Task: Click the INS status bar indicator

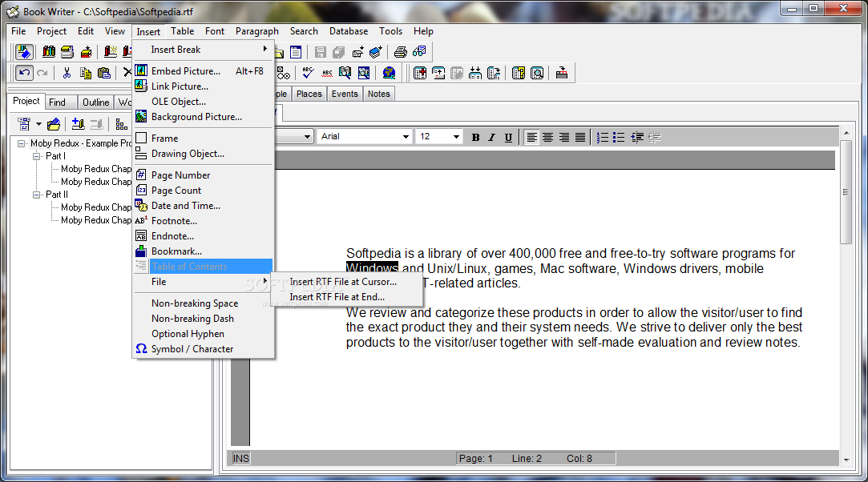Action: (240, 459)
